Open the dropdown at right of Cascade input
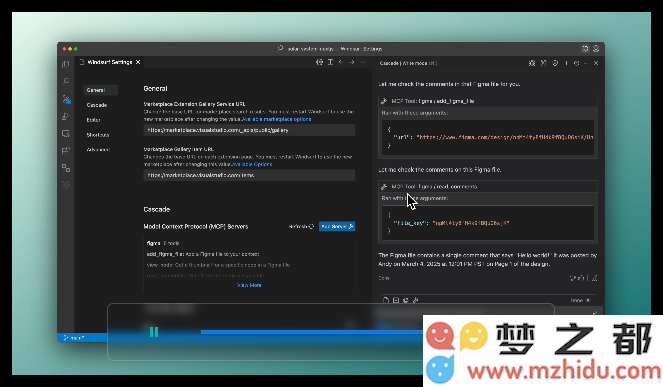Screen dimensions: 663x387 click(580, 300)
